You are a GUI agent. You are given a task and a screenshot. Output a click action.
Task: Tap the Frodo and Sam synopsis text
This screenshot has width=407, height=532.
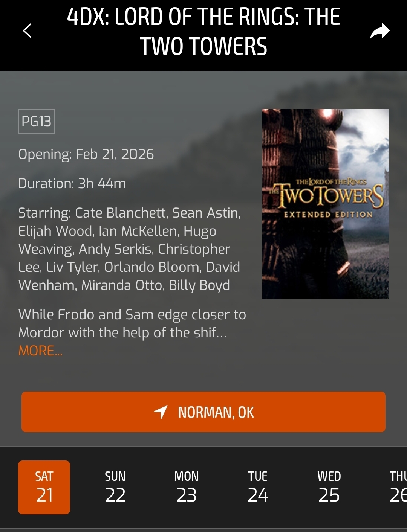pyautogui.click(x=132, y=323)
